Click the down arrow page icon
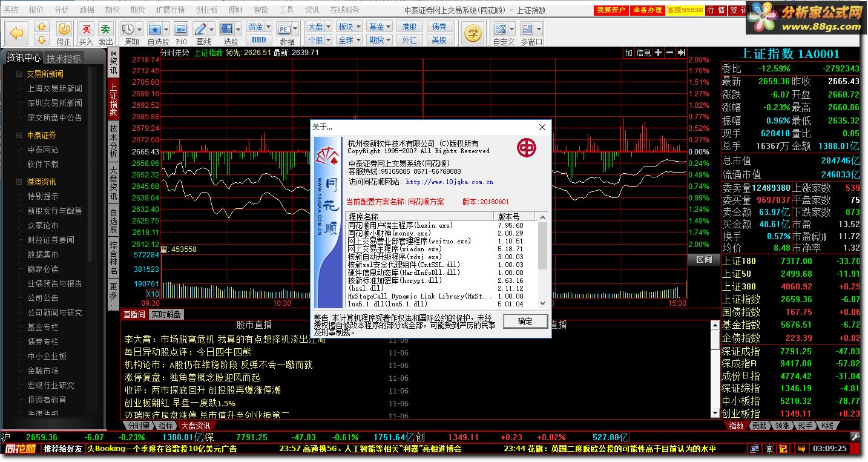This screenshot has height=462, width=868. 41,39
